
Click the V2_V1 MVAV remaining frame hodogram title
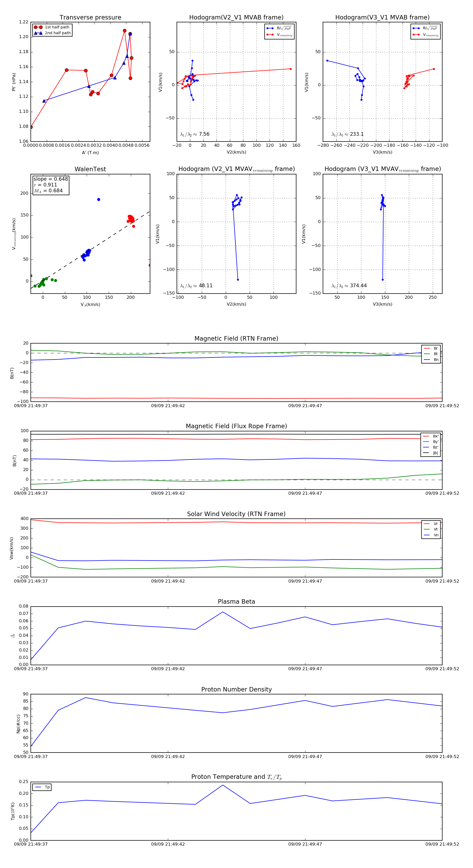[236, 169]
